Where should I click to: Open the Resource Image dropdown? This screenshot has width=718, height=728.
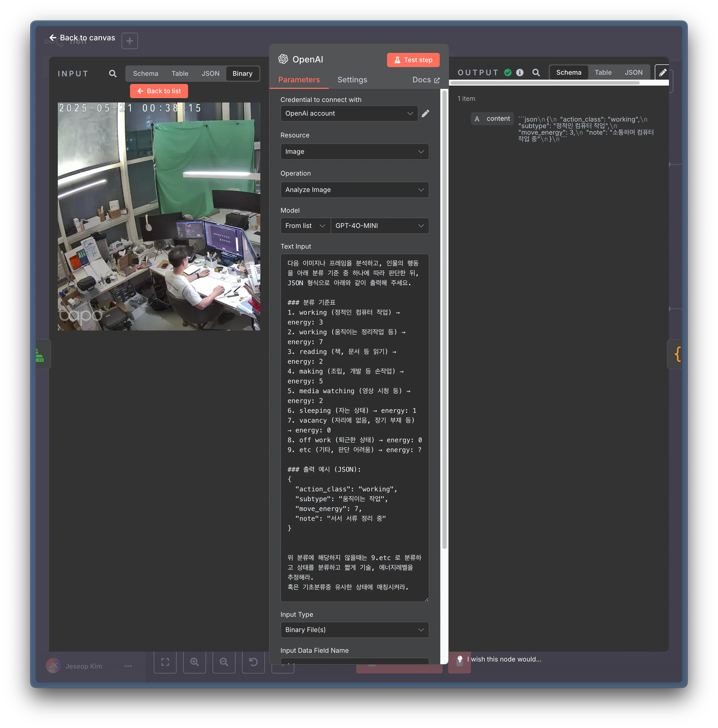[x=354, y=152]
